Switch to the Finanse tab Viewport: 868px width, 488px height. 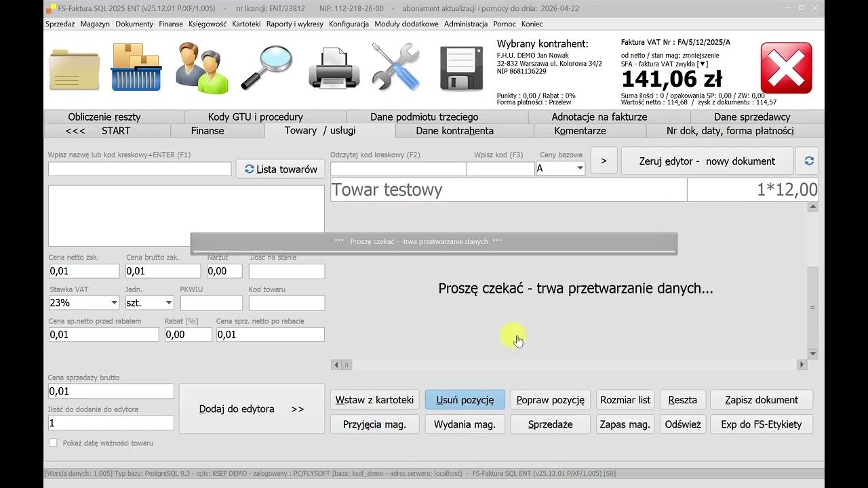pos(208,131)
